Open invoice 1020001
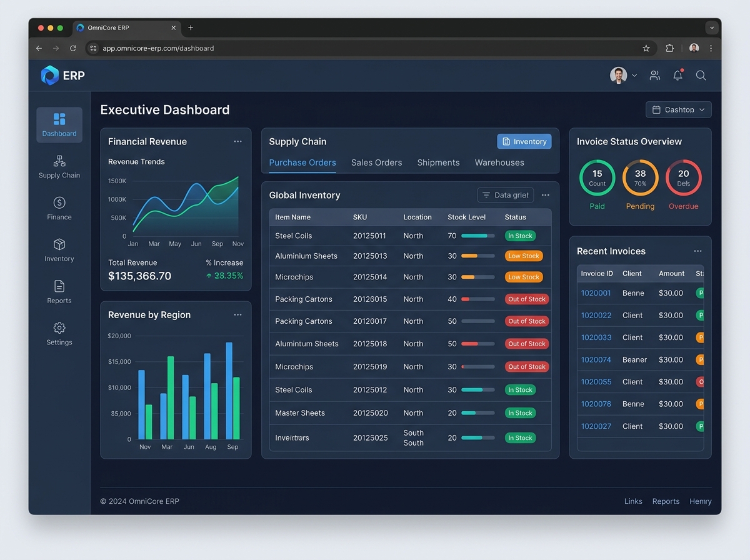This screenshot has width=750, height=560. (596, 293)
